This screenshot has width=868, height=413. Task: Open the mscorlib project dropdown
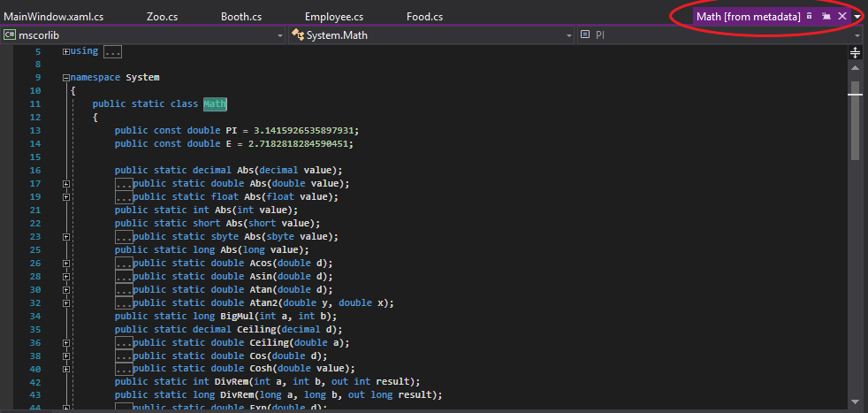pos(280,35)
